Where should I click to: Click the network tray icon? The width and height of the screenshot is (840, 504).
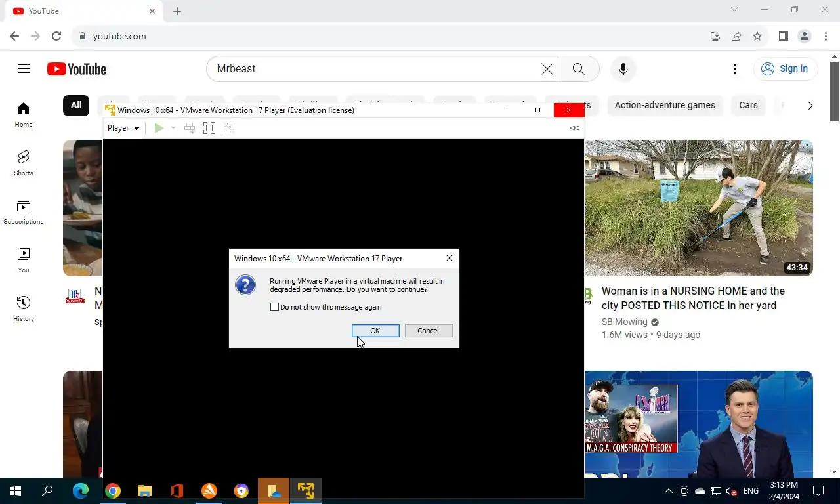(716, 491)
